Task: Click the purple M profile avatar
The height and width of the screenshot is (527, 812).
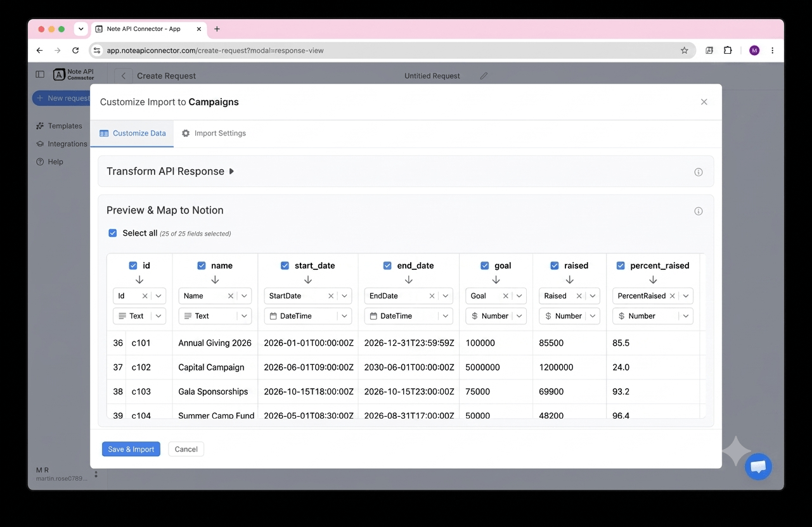Action: coord(754,51)
